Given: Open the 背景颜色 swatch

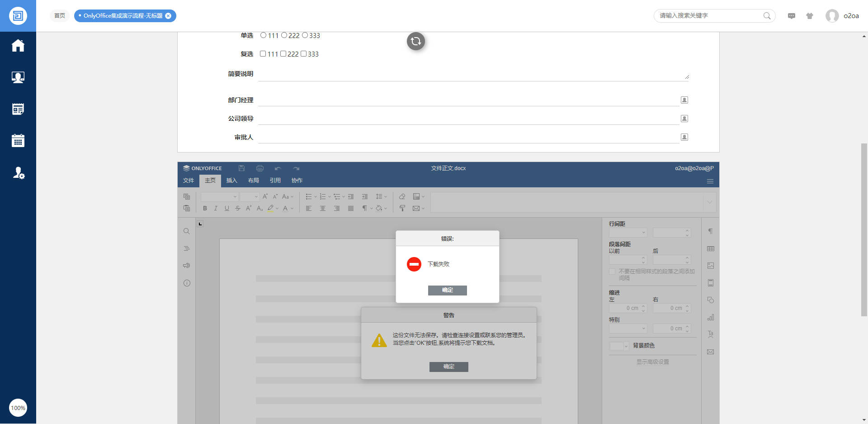Looking at the screenshot, I should 619,346.
